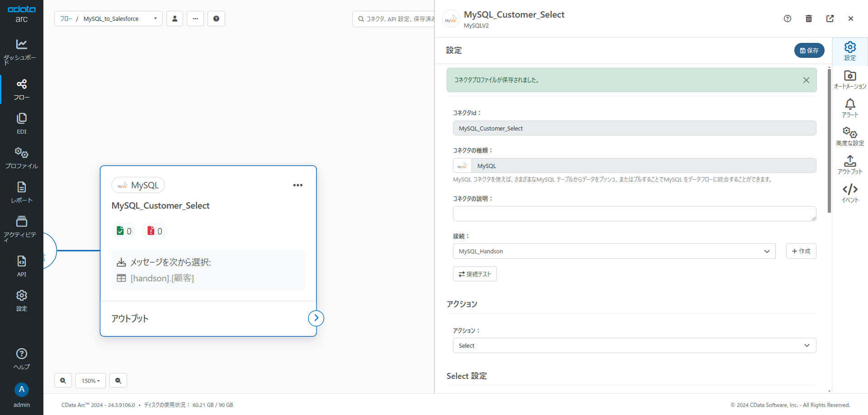
Task: Click the zoom in magnifier icon
Action: 63,381
